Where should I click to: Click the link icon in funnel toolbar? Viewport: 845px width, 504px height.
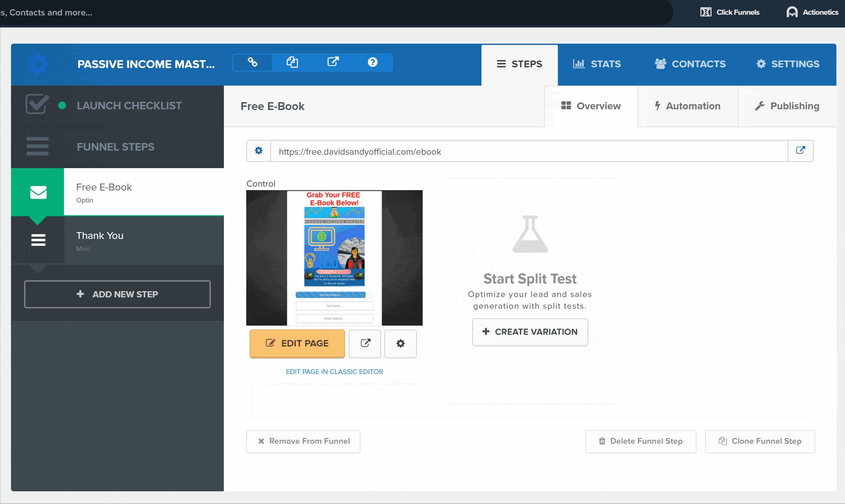pyautogui.click(x=252, y=63)
